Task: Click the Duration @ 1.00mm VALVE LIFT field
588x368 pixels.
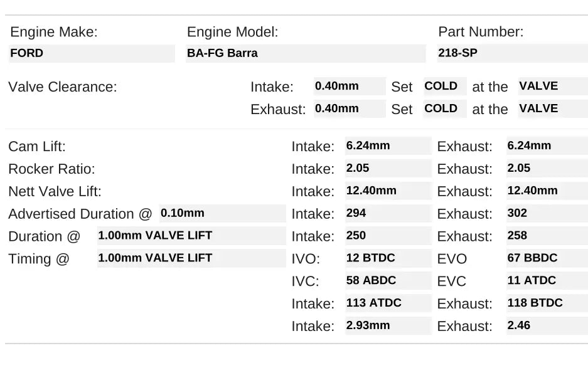Action: [x=191, y=236]
